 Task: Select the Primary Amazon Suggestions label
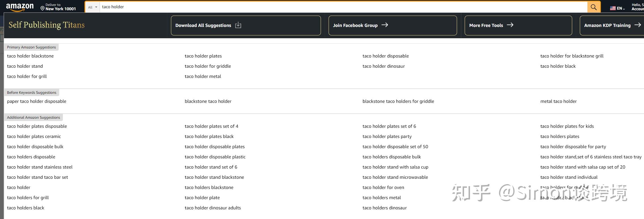(31, 47)
